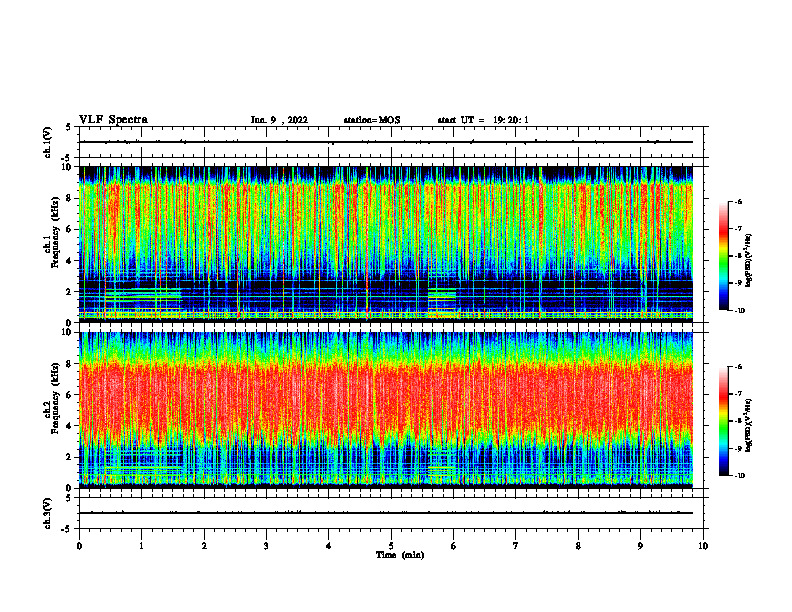Viewport: 792px width, 612px height.
Task: Click tick label "0" on the Time axis
Action: pyautogui.click(x=79, y=546)
